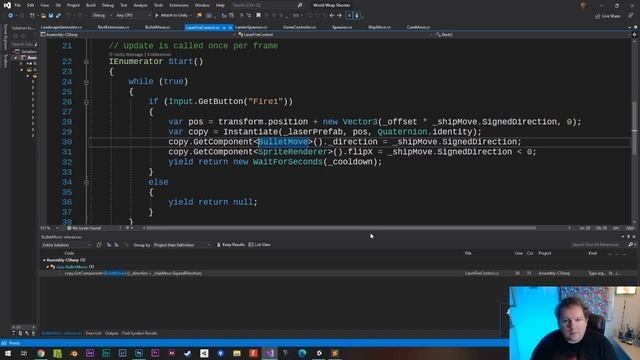Open Microsoft Edge from the taskbar

(302, 353)
